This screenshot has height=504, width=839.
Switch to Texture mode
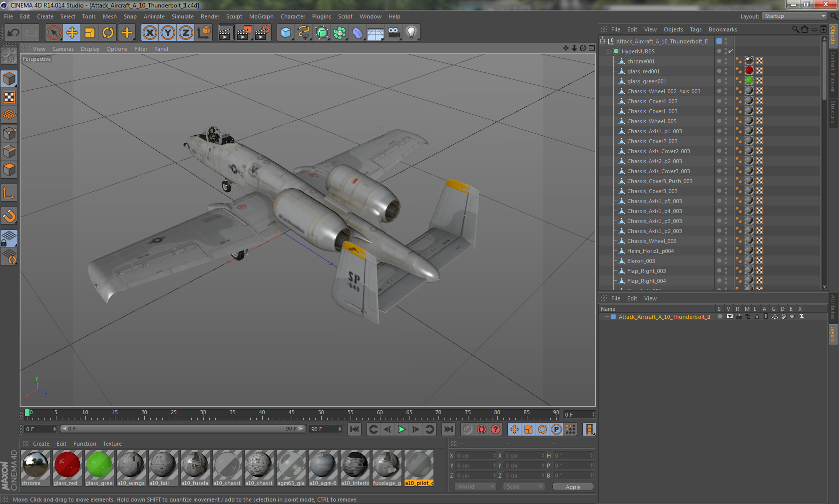point(9,97)
